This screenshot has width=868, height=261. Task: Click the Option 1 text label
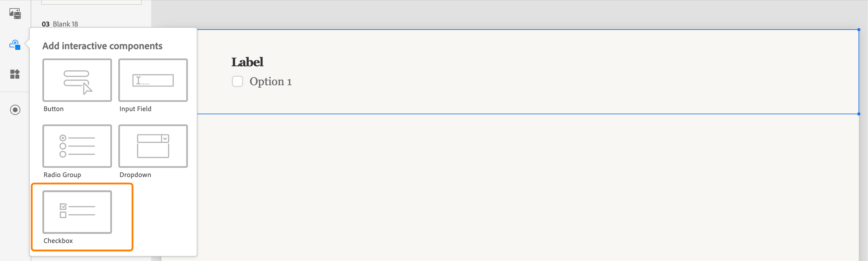(270, 82)
